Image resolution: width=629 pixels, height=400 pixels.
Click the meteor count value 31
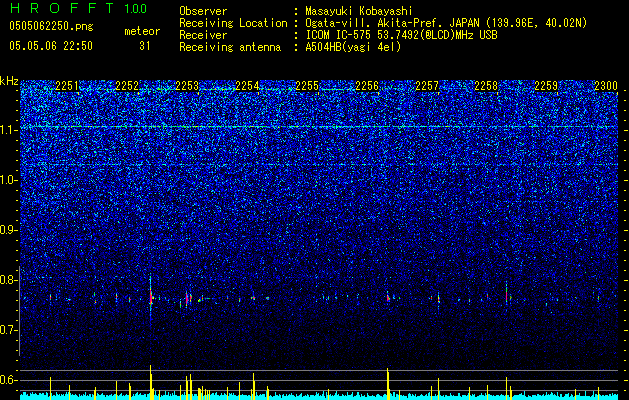click(145, 46)
